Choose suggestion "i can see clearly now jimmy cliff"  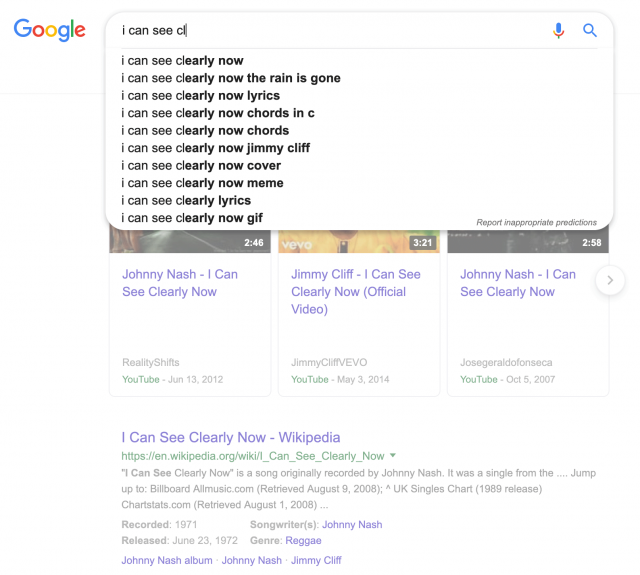click(215, 148)
